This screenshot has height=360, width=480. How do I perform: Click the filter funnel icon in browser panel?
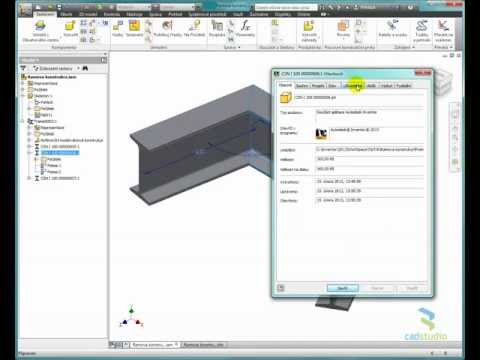click(x=23, y=68)
